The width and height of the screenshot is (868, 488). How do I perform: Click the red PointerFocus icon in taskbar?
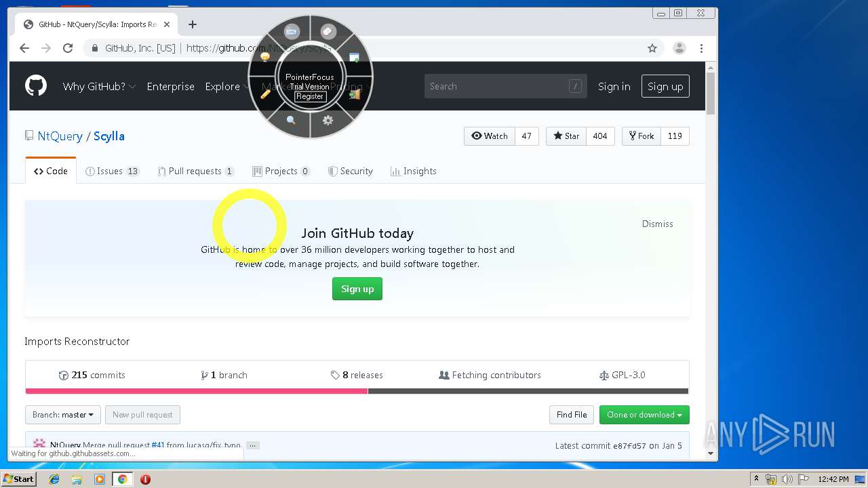click(145, 479)
